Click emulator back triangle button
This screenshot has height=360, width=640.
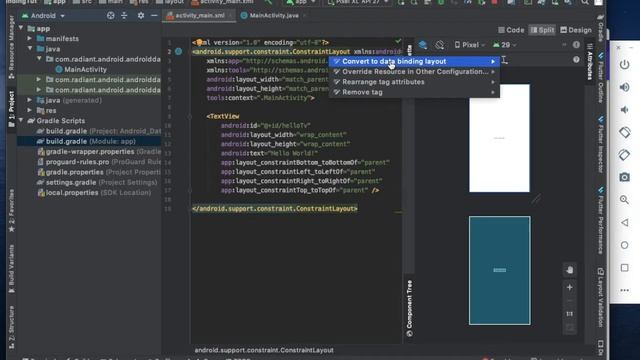624,222
